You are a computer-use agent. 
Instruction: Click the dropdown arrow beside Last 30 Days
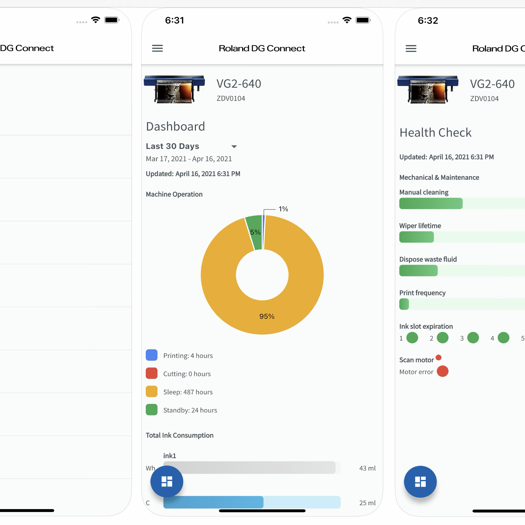[x=234, y=146]
